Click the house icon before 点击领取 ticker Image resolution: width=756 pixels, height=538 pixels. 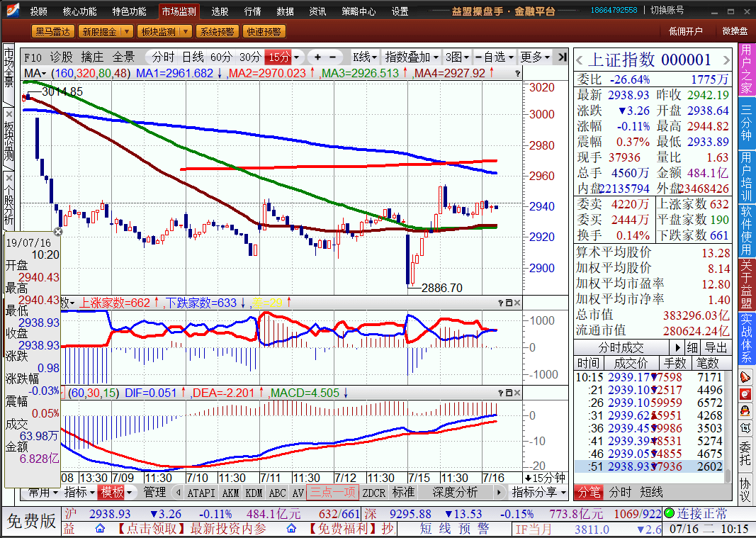(101, 529)
